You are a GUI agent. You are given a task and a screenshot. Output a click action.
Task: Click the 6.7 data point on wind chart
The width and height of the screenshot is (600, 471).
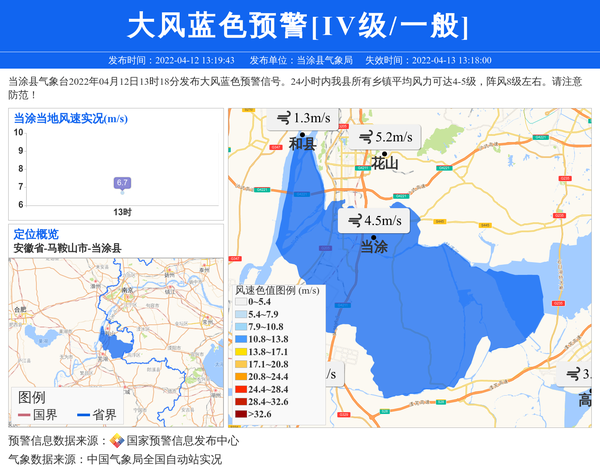[122, 183]
